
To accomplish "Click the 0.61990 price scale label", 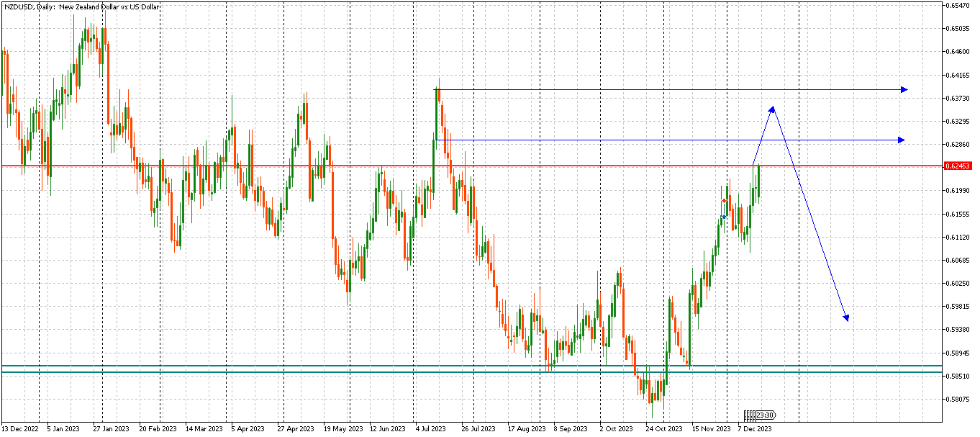I will [958, 191].
